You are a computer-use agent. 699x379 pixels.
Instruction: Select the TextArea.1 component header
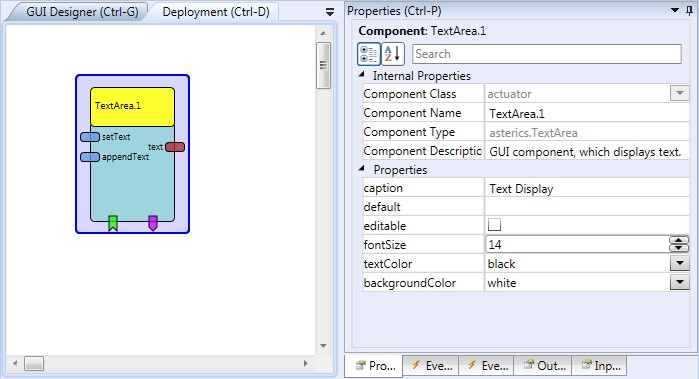[x=132, y=107]
